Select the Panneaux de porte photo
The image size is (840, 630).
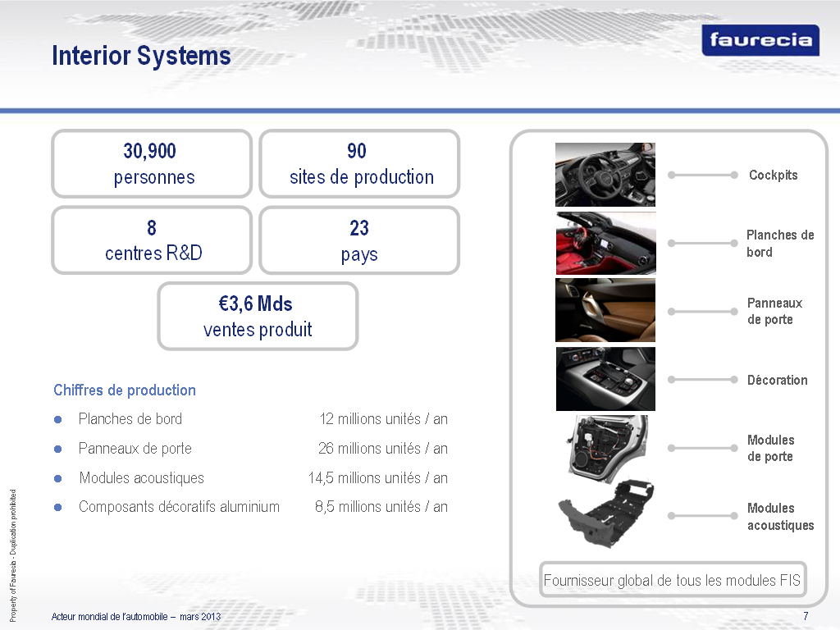point(605,310)
